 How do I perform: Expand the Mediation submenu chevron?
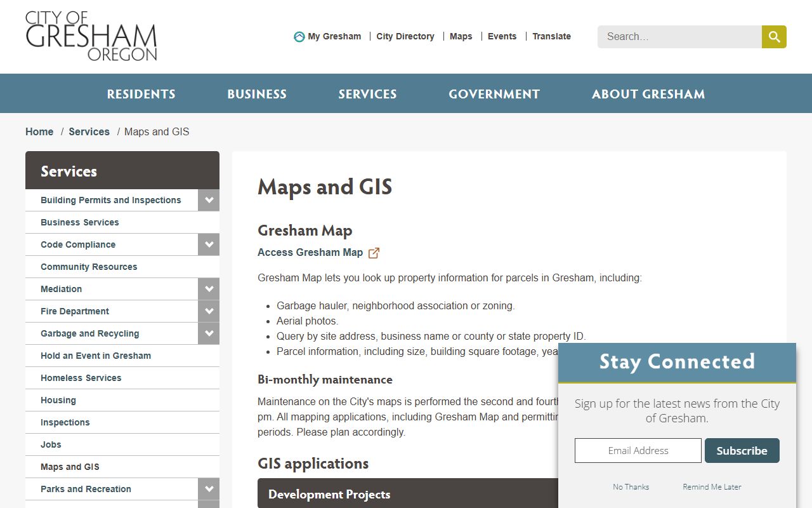tap(209, 289)
